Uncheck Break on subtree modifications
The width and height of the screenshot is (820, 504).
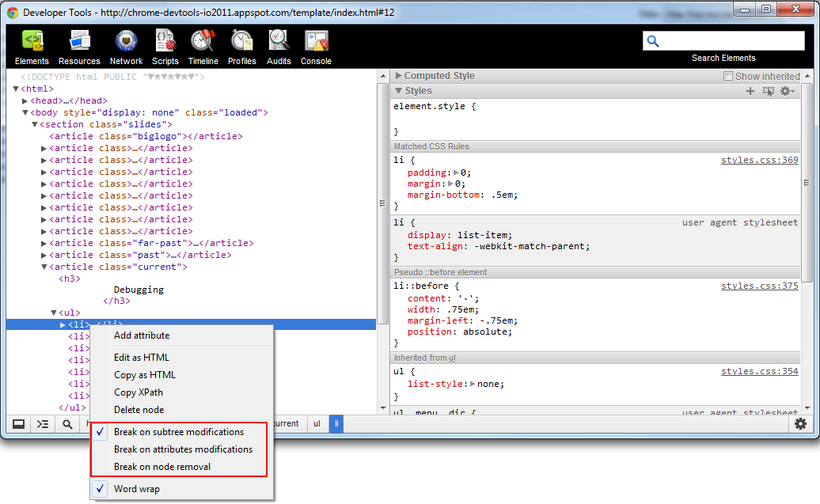click(x=180, y=432)
